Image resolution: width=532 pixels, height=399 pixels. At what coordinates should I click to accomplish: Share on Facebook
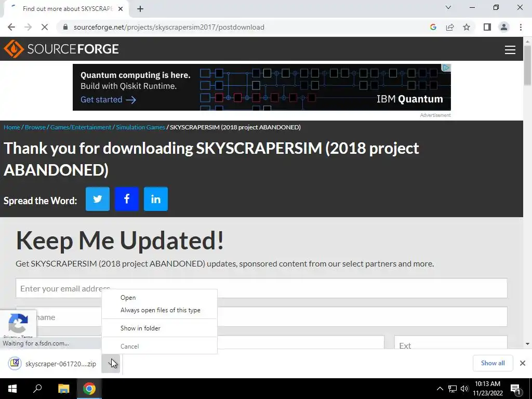point(127,199)
